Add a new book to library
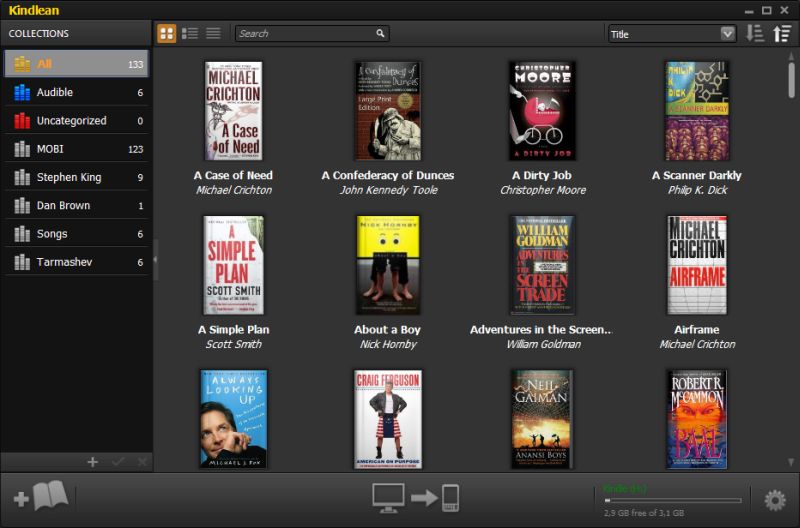800x528 pixels. coord(41,496)
